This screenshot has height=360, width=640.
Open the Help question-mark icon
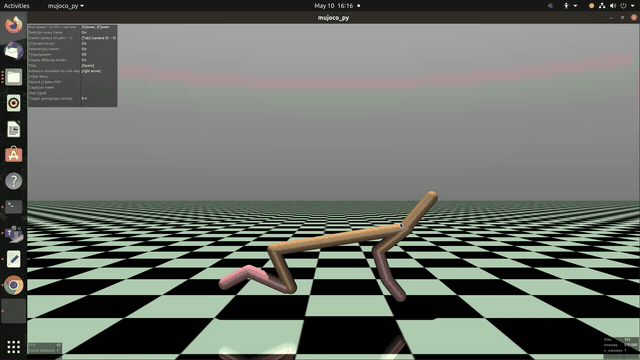[13, 181]
